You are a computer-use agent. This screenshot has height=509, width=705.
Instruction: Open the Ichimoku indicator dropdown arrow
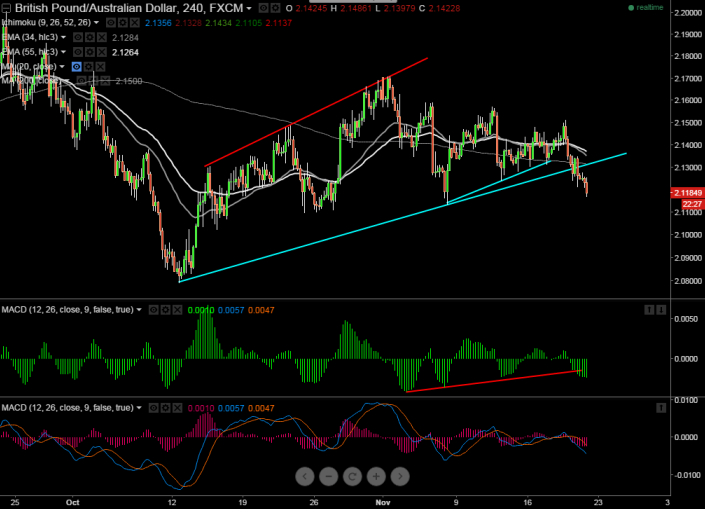[x=96, y=22]
